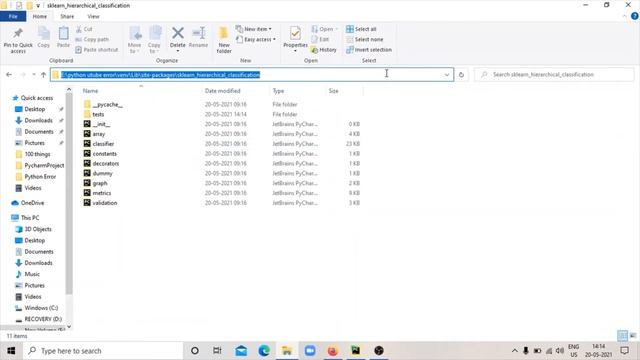
Task: Open the New item dropdown
Action: 253,29
